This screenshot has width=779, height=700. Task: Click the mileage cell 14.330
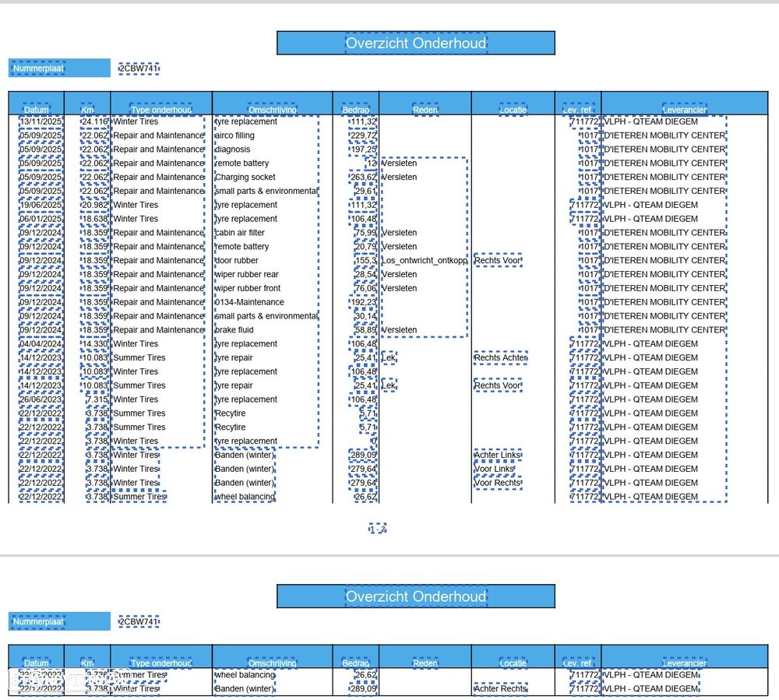(x=95, y=344)
